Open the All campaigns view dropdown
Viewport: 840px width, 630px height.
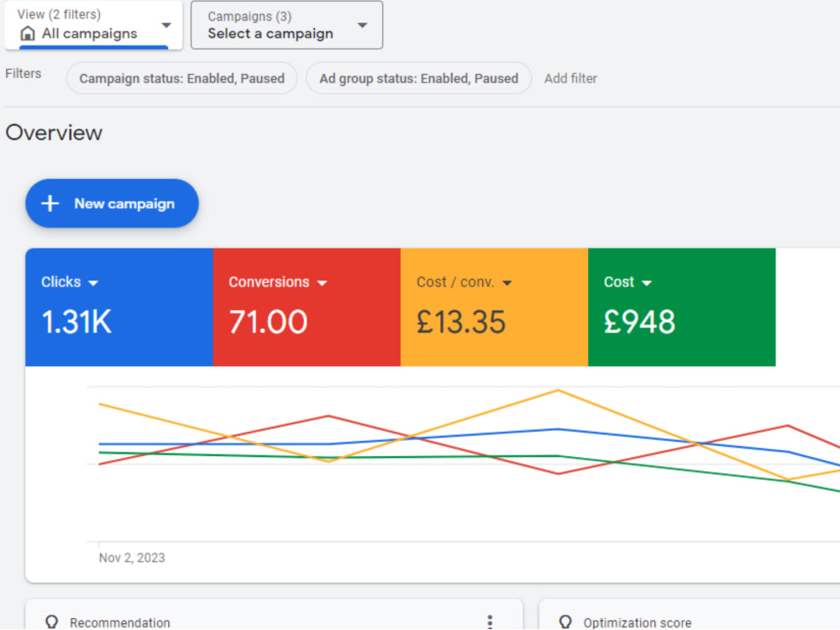94,24
